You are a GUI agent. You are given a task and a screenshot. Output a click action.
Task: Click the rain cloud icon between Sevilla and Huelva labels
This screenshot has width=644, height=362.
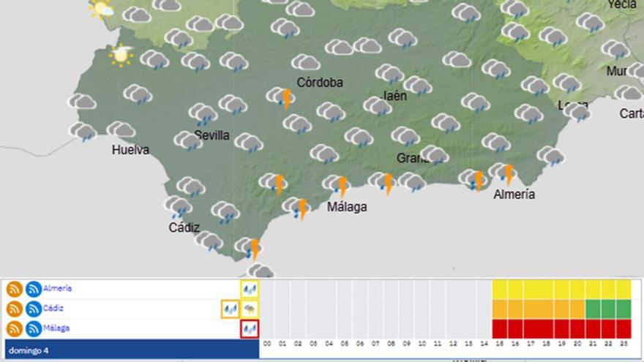pyautogui.click(x=189, y=141)
